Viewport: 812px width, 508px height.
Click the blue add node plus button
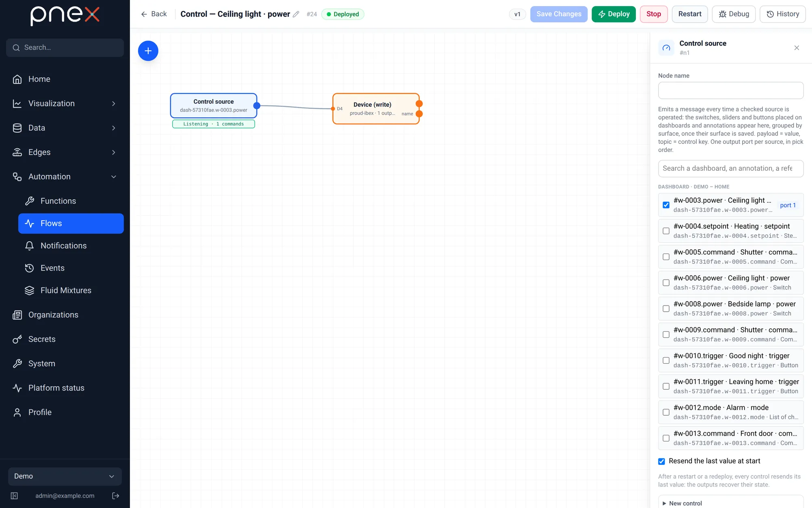pyautogui.click(x=148, y=51)
